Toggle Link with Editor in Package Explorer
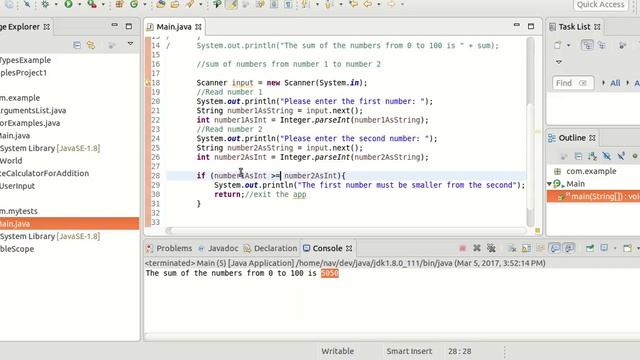 pos(91,45)
